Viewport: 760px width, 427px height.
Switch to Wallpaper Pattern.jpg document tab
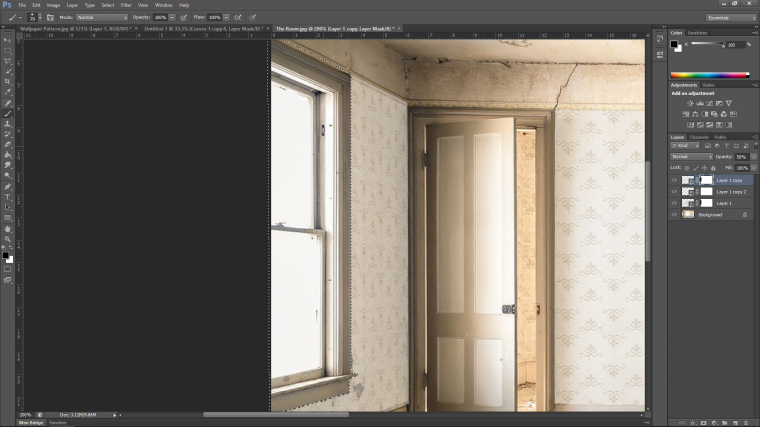pos(75,29)
